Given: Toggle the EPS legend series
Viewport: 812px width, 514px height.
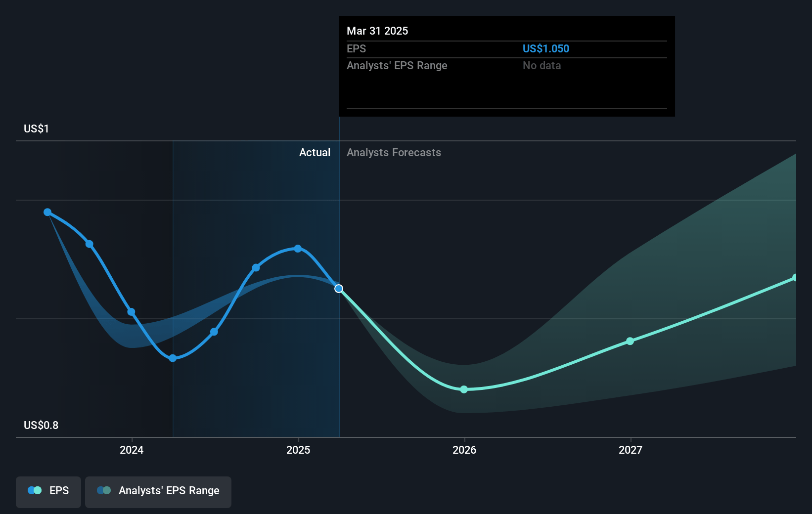Looking at the screenshot, I should [48, 492].
